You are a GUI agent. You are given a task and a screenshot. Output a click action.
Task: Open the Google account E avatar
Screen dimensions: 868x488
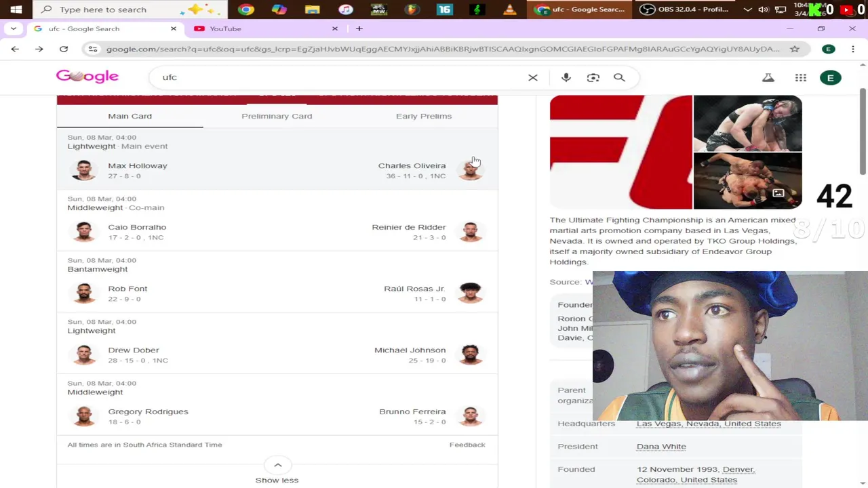click(x=830, y=77)
